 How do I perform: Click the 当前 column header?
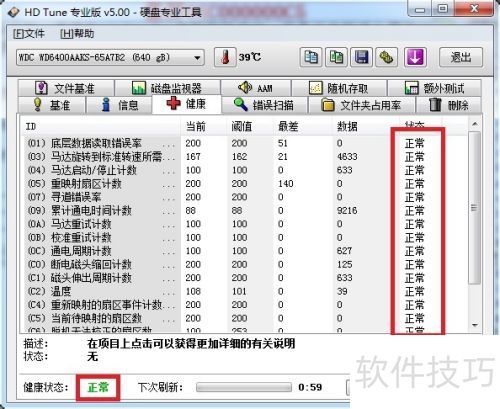pos(203,126)
